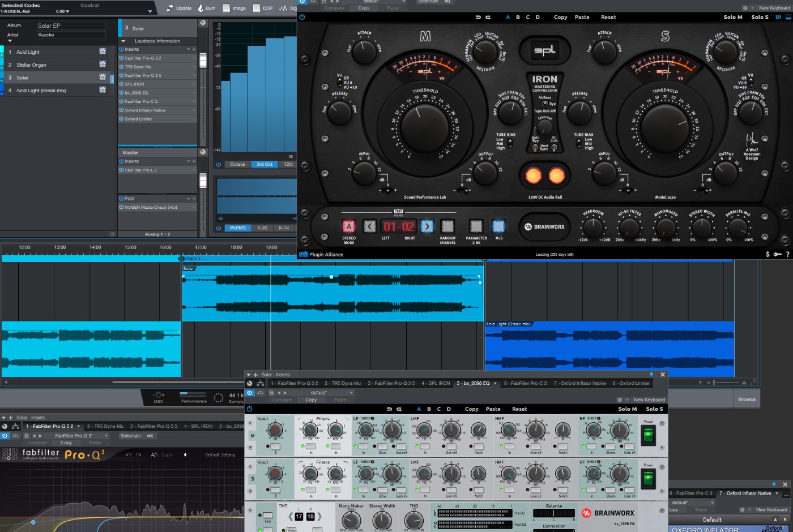The image size is (793, 532).
Task: Click the channel routing icon in the Solar Inserts header
Action: [259, 383]
